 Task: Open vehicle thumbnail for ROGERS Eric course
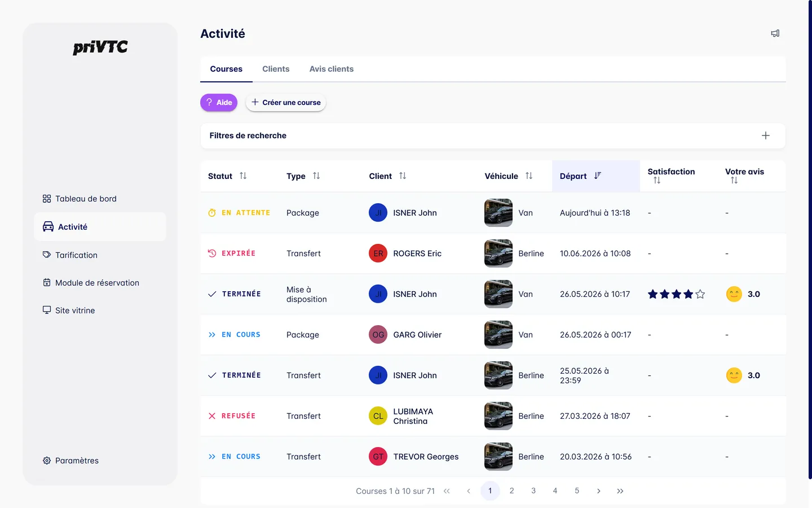[498, 253]
